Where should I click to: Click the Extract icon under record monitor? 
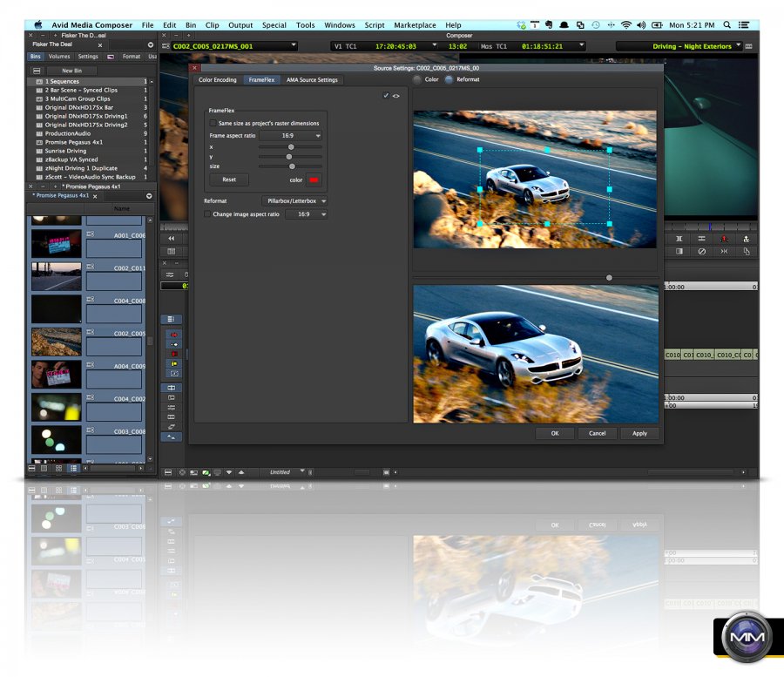click(x=746, y=239)
